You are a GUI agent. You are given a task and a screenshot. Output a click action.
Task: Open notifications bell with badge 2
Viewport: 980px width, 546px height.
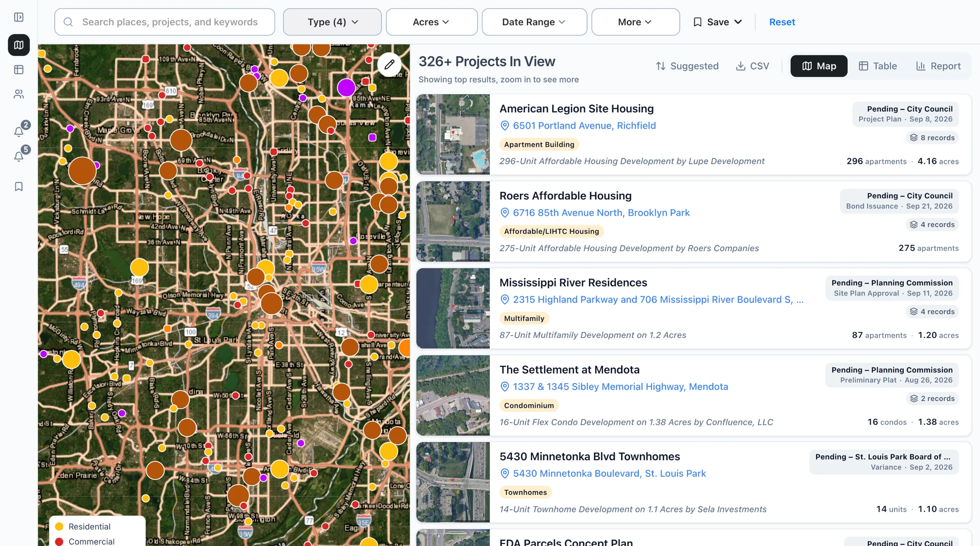[x=19, y=131]
